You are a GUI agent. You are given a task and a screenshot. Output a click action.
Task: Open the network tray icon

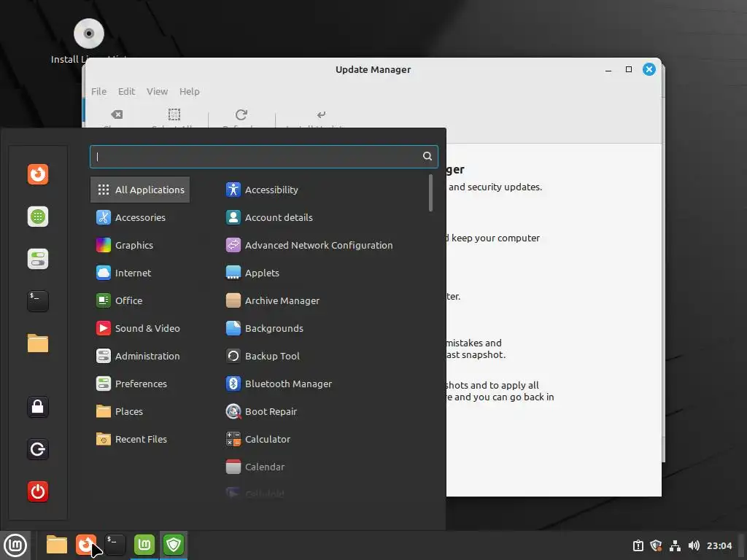[675, 545]
